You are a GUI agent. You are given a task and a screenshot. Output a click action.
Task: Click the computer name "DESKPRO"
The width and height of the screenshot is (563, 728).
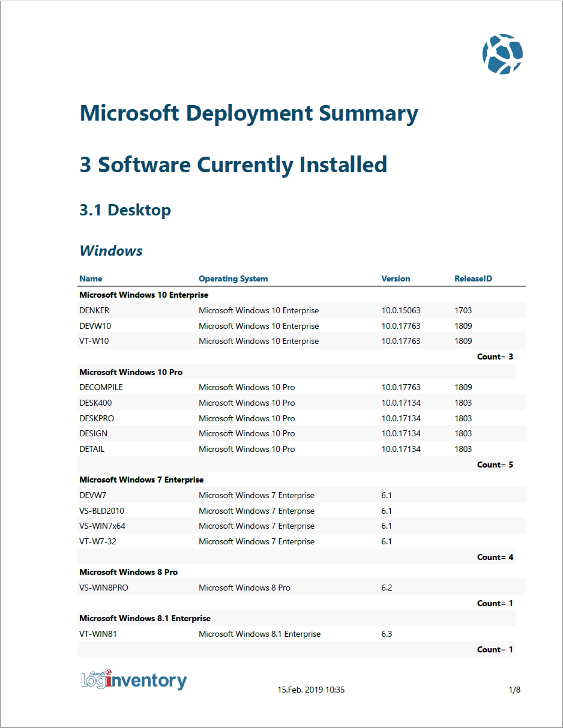pyautogui.click(x=97, y=418)
